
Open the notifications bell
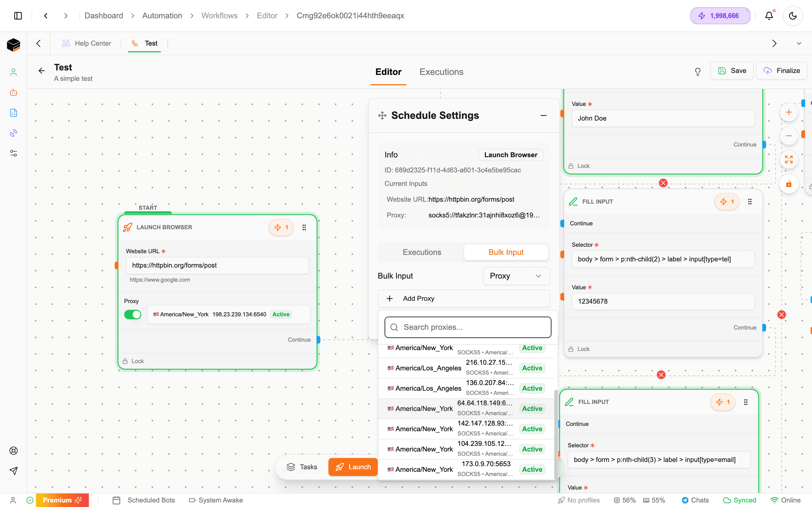[769, 16]
